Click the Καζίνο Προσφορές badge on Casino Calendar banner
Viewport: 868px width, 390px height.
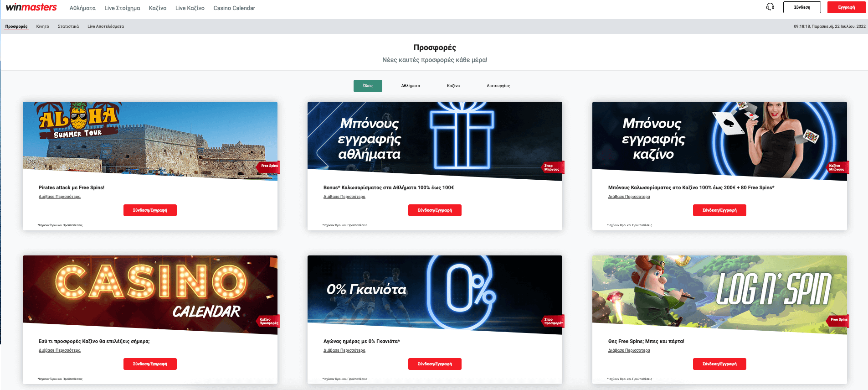268,321
